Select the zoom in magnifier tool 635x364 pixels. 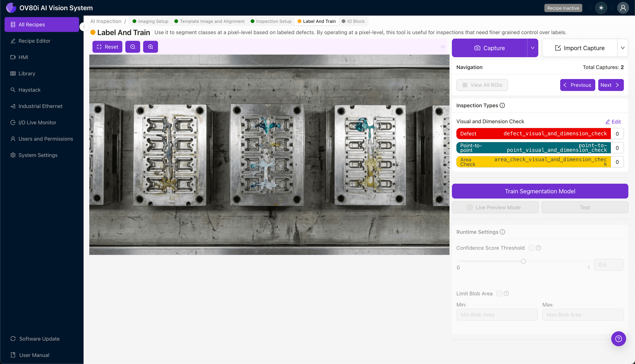coord(151,47)
